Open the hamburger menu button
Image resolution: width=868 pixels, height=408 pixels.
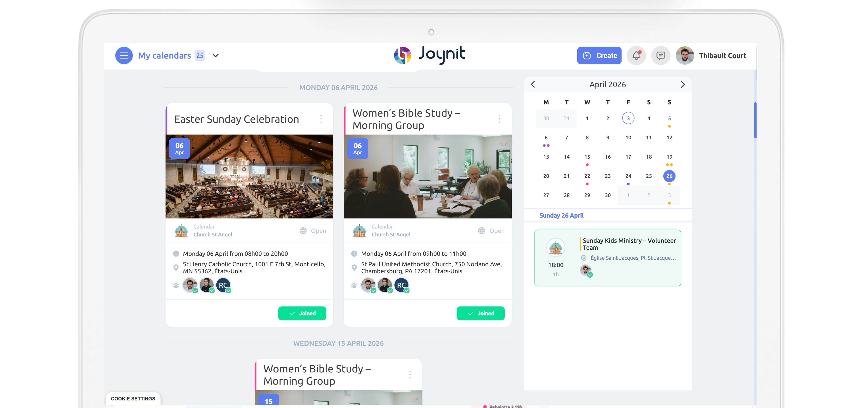pyautogui.click(x=124, y=56)
